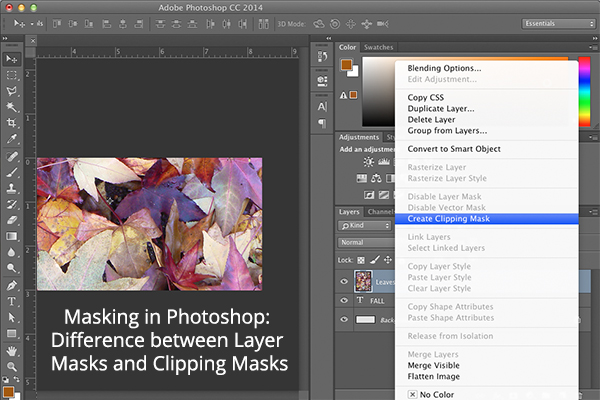This screenshot has width=600, height=400.
Task: Select the Gradient tool
Action: click(11, 236)
